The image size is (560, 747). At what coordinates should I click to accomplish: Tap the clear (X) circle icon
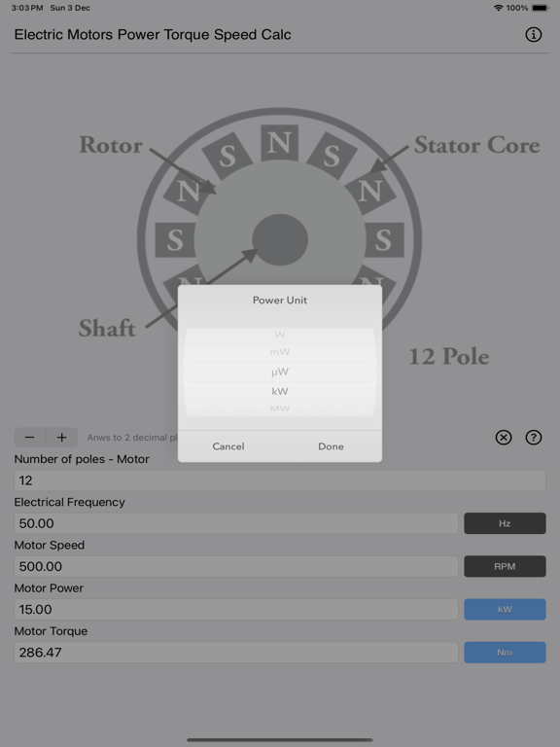click(x=504, y=438)
